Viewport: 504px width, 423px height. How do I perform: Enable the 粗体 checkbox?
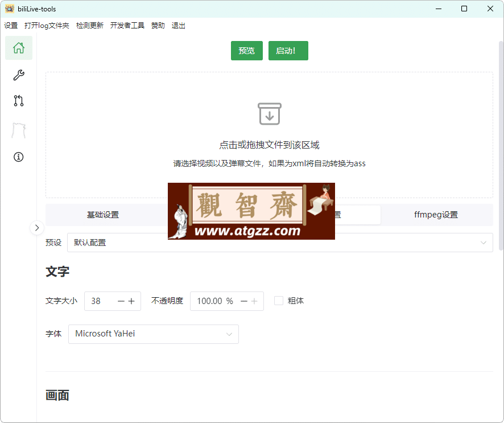[279, 301]
